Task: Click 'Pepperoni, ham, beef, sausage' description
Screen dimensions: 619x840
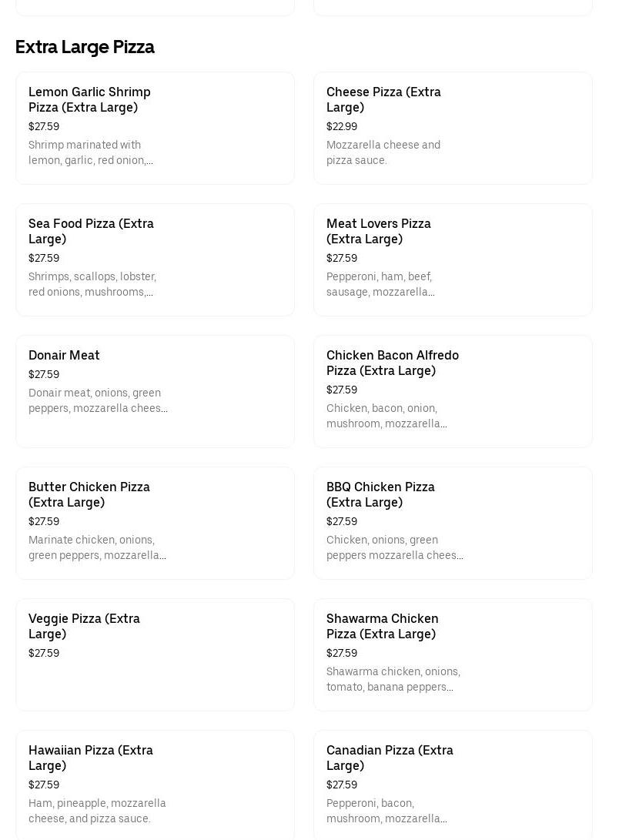Action: pyautogui.click(x=380, y=284)
